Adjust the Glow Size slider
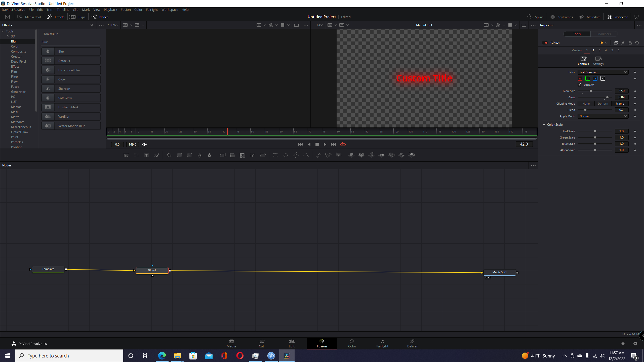Image resolution: width=644 pixels, height=362 pixels. coord(591,91)
